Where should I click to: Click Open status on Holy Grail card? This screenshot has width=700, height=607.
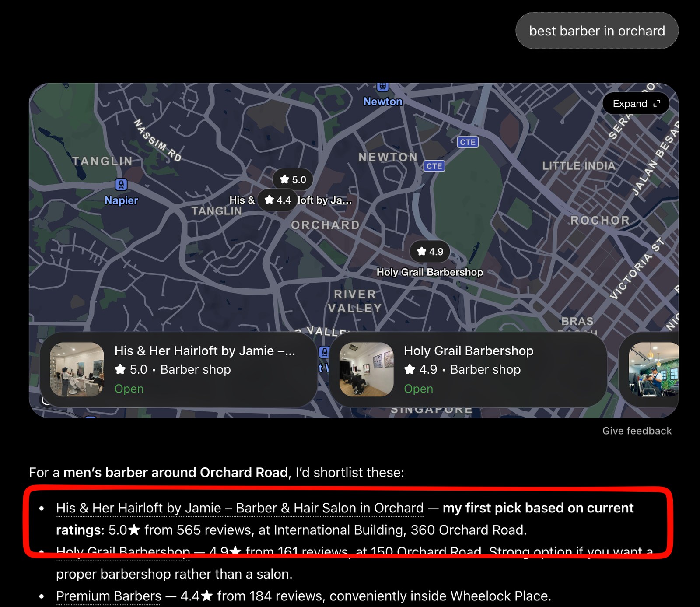(x=418, y=389)
